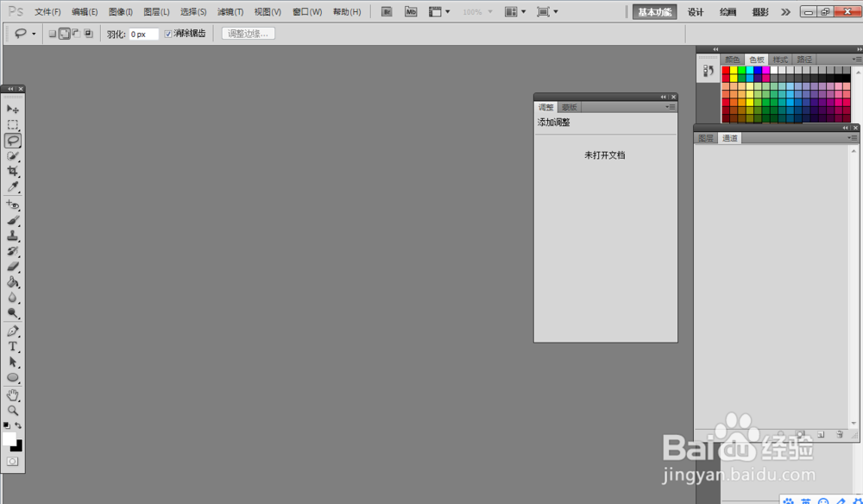Switch to the 颜色 tab
The height and width of the screenshot is (504, 863).
pyautogui.click(x=732, y=60)
